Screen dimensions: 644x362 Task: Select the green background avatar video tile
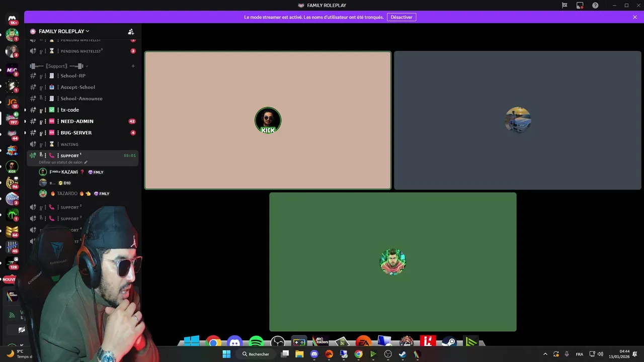click(392, 262)
